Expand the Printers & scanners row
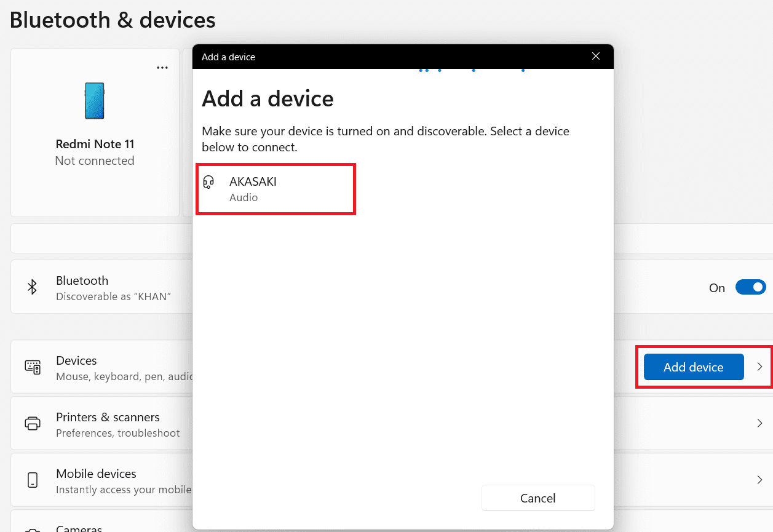This screenshot has height=532, width=773. (x=761, y=423)
